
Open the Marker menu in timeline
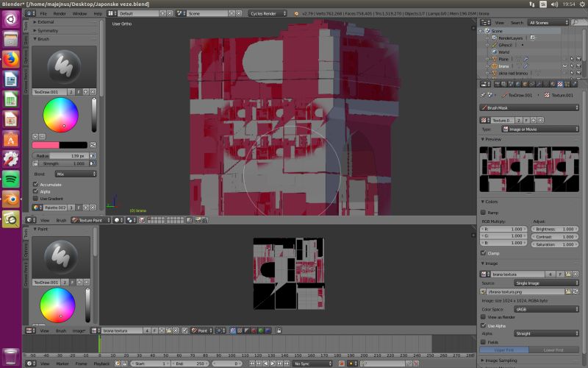pyautogui.click(x=62, y=364)
